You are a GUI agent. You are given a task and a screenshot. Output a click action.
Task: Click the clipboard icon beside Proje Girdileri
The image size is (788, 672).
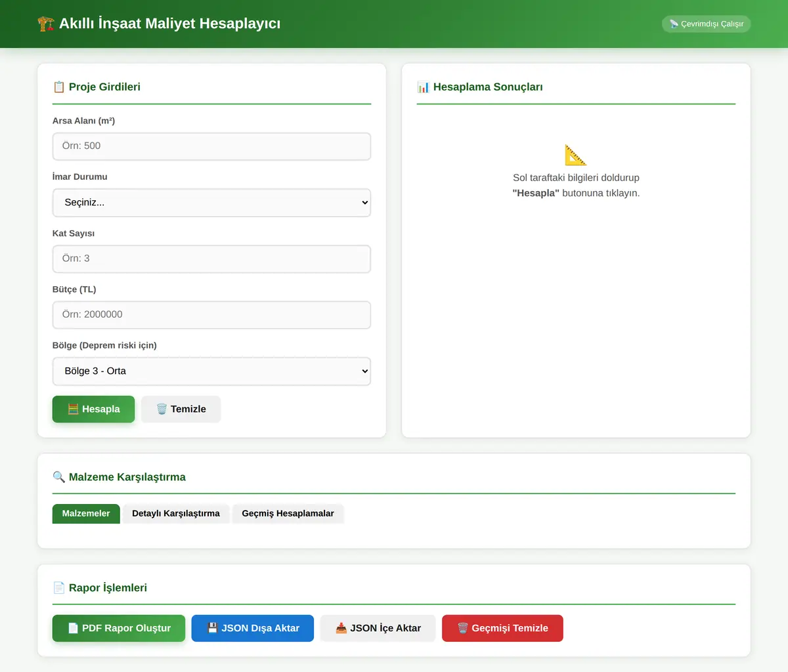click(59, 87)
